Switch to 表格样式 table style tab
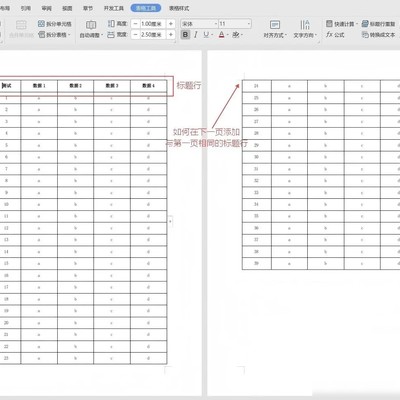The height and width of the screenshot is (400, 400). coord(179,8)
